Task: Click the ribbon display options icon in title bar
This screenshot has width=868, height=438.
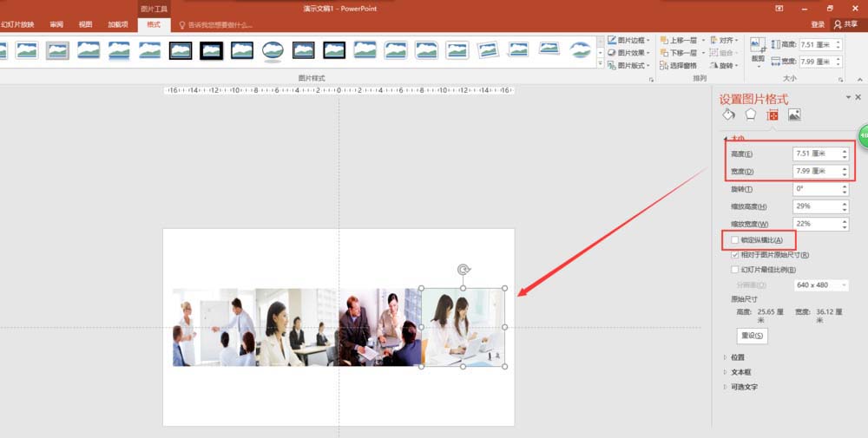Action: click(779, 9)
